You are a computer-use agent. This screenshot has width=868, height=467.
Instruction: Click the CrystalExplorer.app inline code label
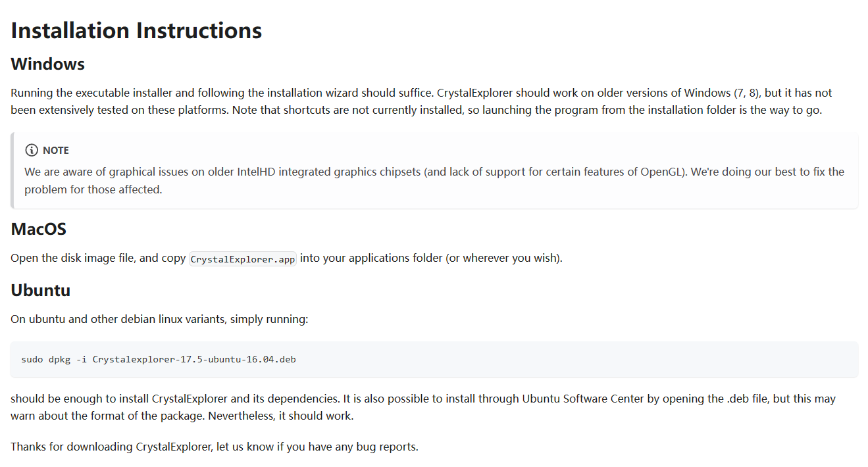243,258
